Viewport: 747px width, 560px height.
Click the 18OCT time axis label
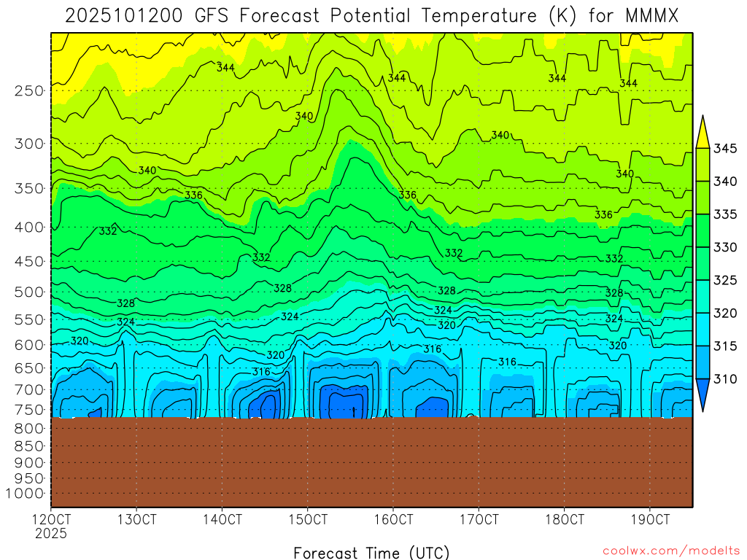tap(565, 519)
